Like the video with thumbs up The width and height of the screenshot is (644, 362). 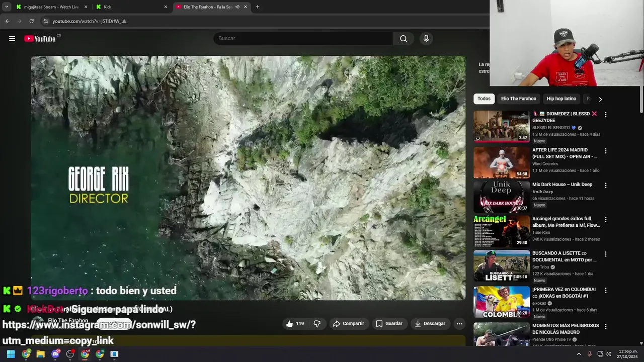[x=295, y=324]
